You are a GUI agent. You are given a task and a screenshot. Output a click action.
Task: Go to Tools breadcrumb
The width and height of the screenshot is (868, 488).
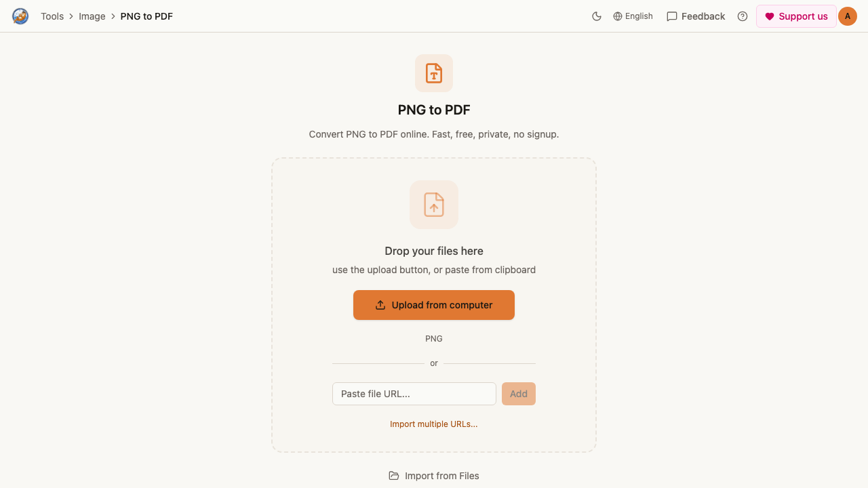(52, 16)
